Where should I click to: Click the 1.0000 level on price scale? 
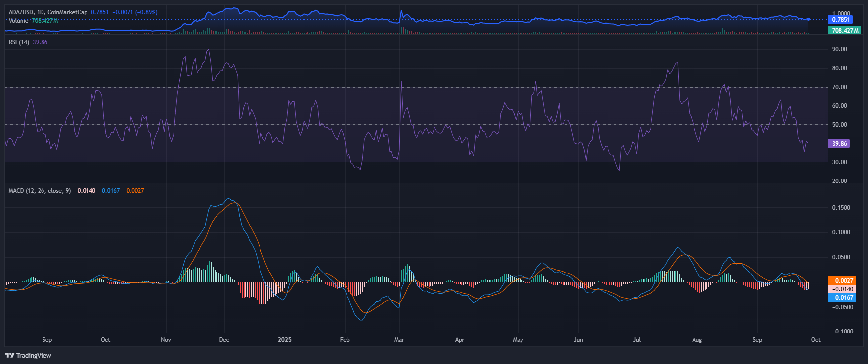tap(841, 14)
